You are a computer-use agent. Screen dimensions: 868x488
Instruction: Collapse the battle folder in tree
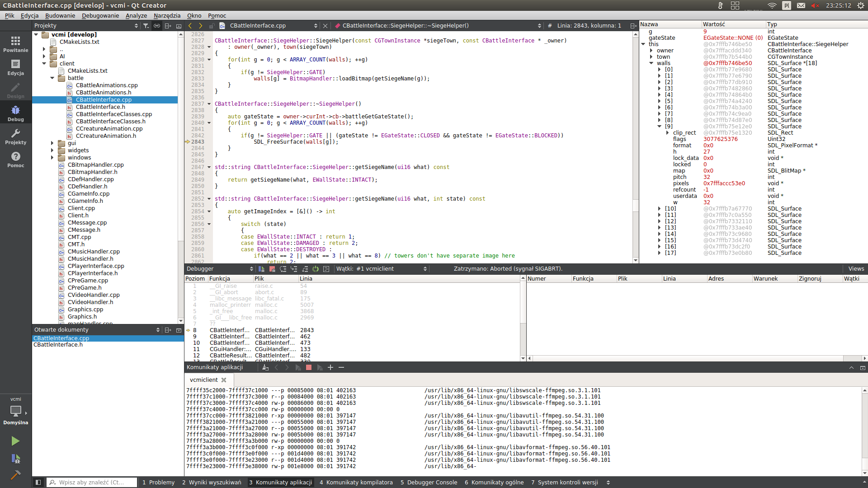tap(52, 78)
